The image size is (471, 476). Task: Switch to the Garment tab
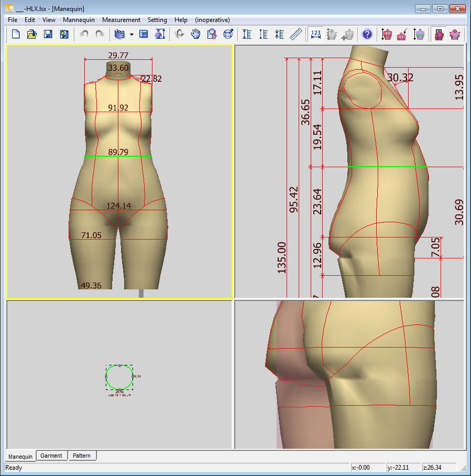tap(51, 456)
